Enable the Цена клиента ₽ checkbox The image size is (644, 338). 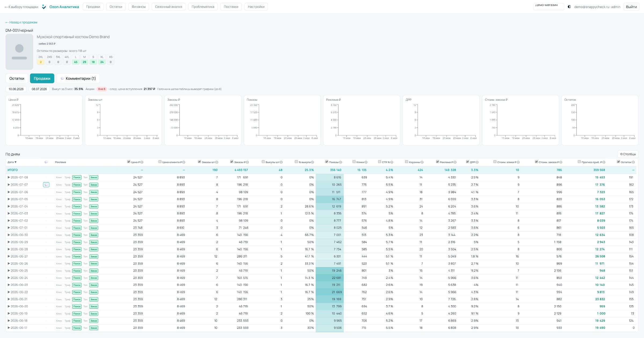coord(160,162)
